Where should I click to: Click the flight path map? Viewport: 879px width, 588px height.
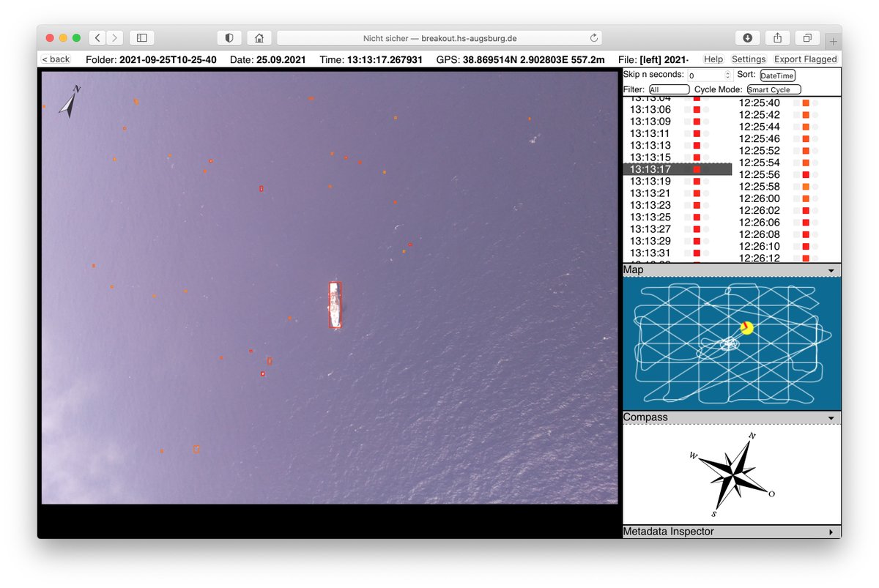point(732,343)
